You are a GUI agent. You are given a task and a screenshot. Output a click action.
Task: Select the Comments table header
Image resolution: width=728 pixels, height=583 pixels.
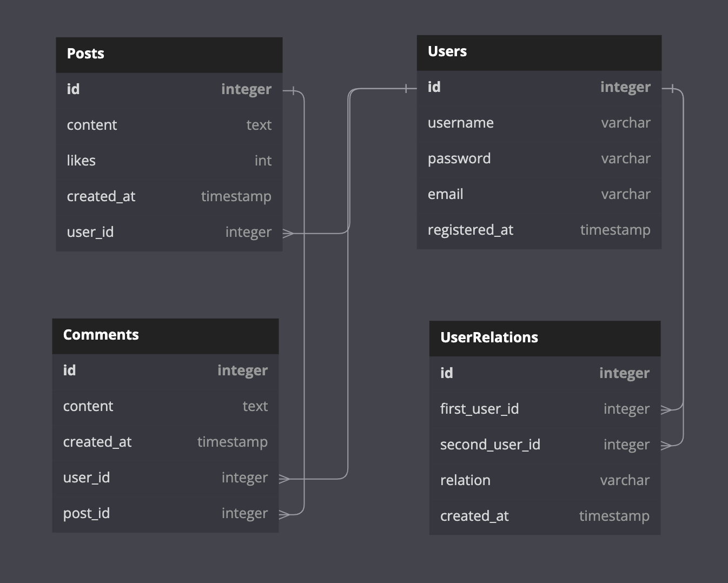coord(101,335)
